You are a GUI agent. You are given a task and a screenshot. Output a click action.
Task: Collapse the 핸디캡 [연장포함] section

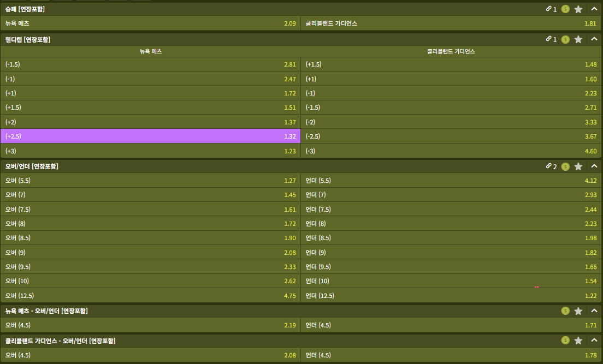point(594,39)
